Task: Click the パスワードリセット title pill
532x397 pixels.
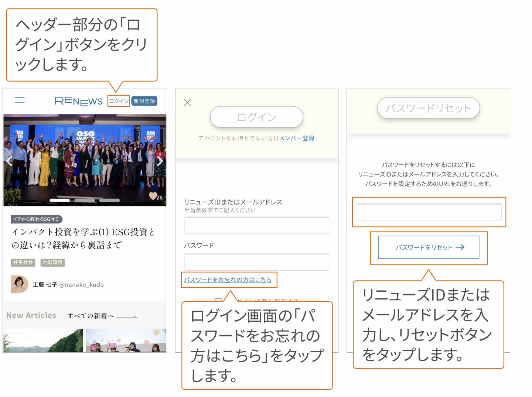Action: coord(429,108)
